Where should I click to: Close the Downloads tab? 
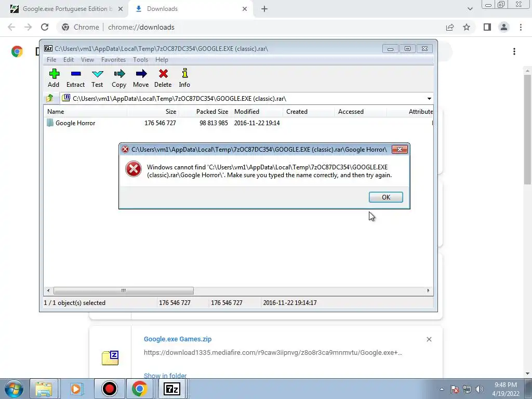[x=245, y=9]
